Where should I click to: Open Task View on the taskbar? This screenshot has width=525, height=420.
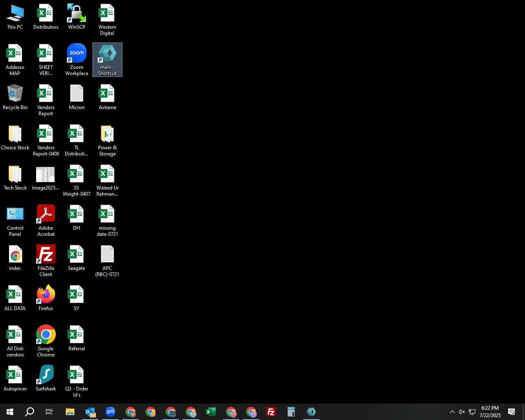(x=49, y=412)
